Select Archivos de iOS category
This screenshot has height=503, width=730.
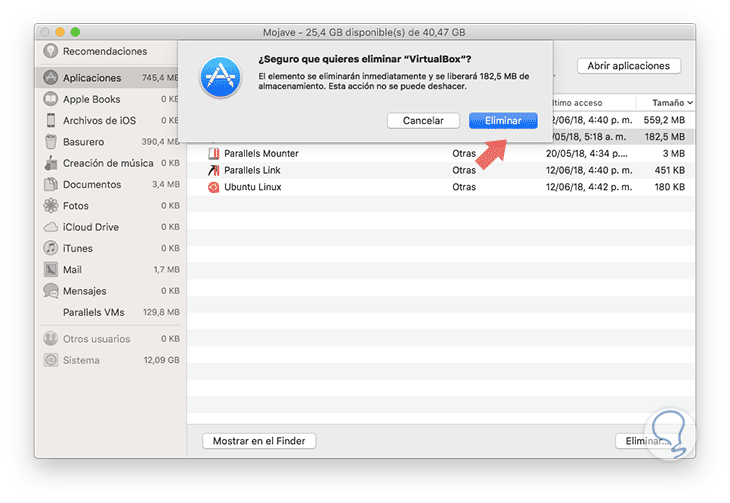click(98, 121)
